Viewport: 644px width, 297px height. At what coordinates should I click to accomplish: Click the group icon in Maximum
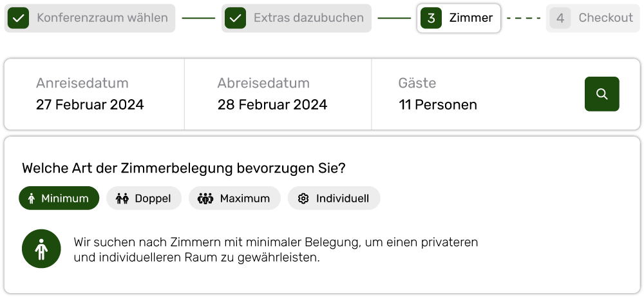click(205, 199)
